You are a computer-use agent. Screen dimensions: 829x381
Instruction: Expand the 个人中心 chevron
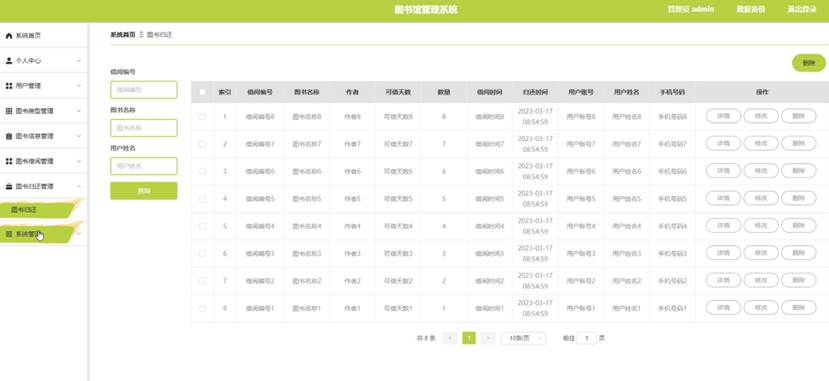pos(79,61)
